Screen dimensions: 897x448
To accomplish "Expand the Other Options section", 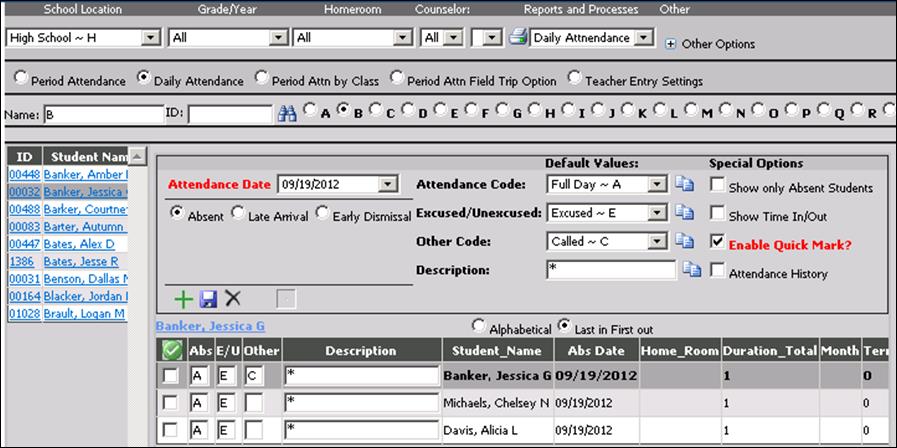I will point(671,44).
